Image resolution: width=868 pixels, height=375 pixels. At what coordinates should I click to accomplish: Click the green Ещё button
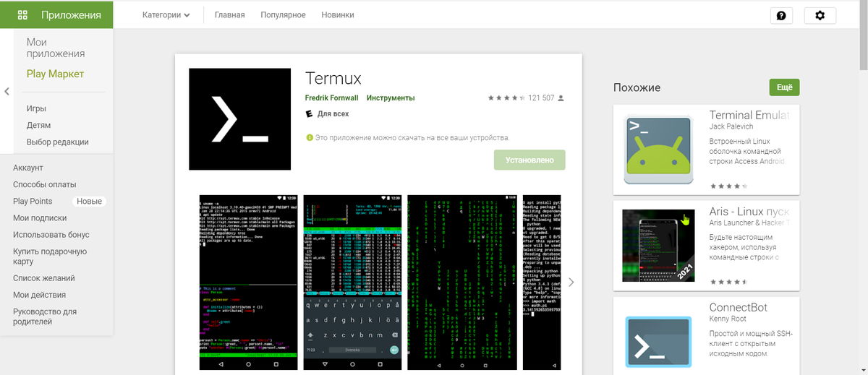pyautogui.click(x=785, y=87)
